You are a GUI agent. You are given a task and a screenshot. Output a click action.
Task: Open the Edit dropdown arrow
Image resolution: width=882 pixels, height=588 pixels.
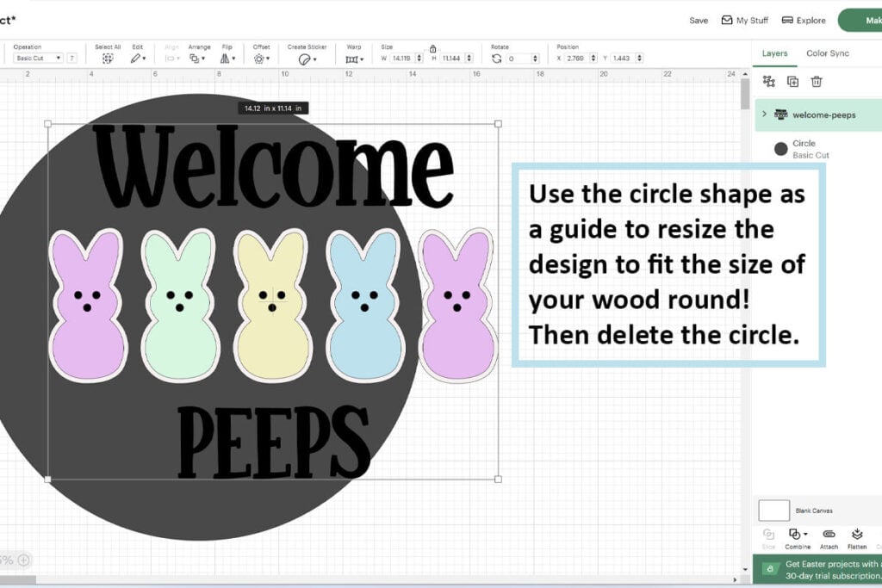coord(144,59)
